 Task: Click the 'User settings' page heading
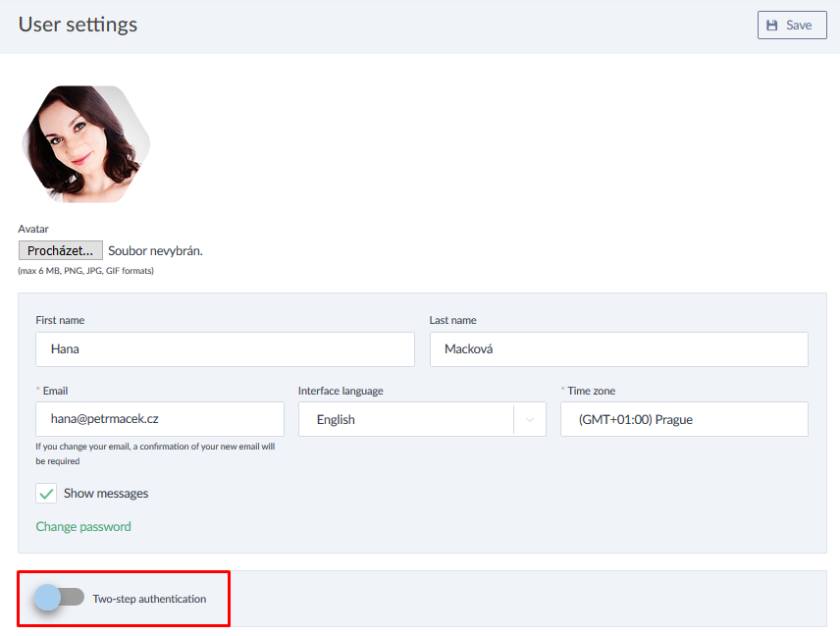[78, 25]
